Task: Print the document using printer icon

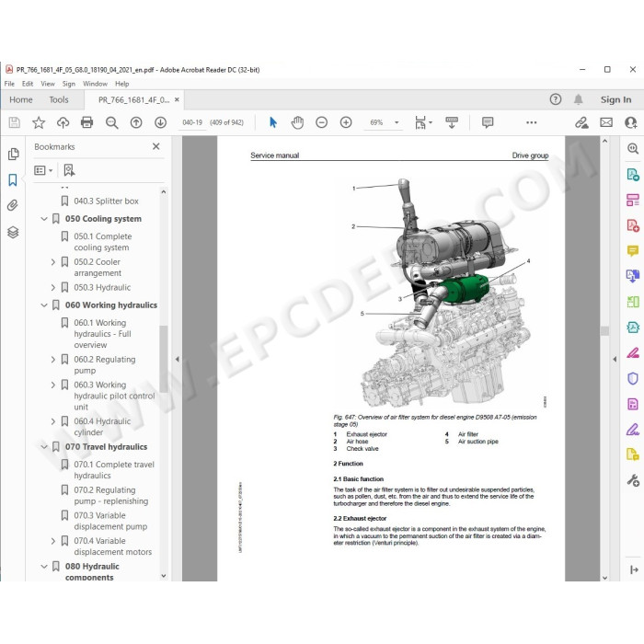Action: 87,122
